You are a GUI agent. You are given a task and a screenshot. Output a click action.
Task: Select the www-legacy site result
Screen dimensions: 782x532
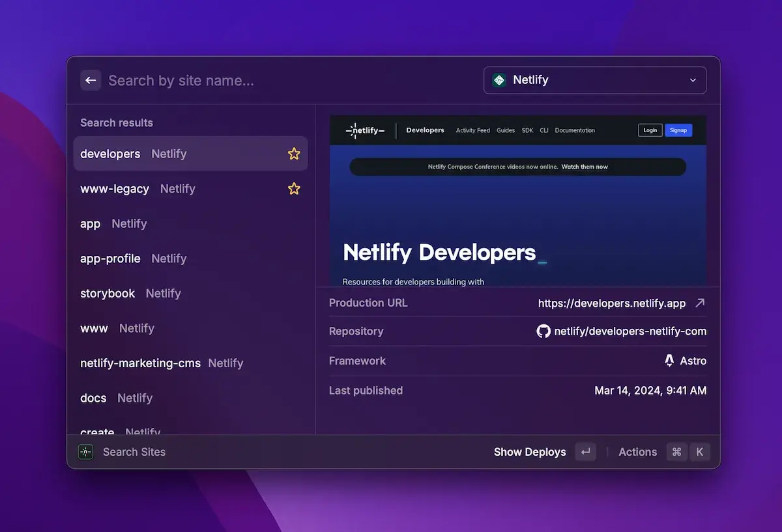pyautogui.click(x=190, y=189)
